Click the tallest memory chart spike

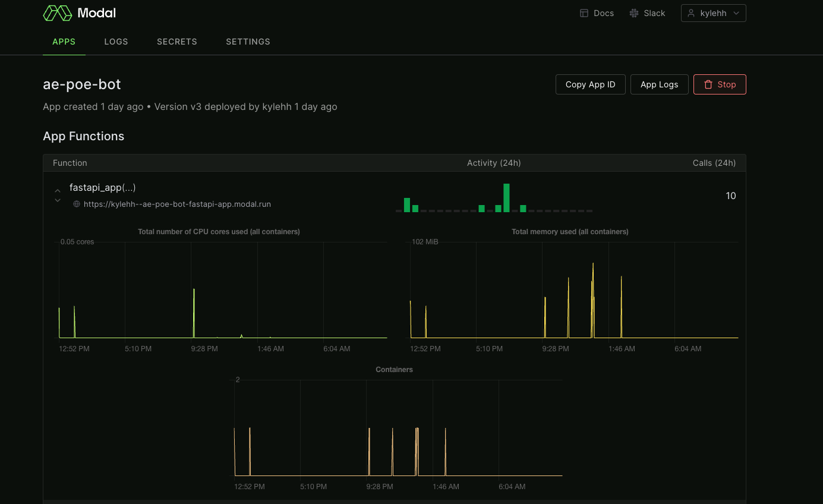click(x=593, y=300)
